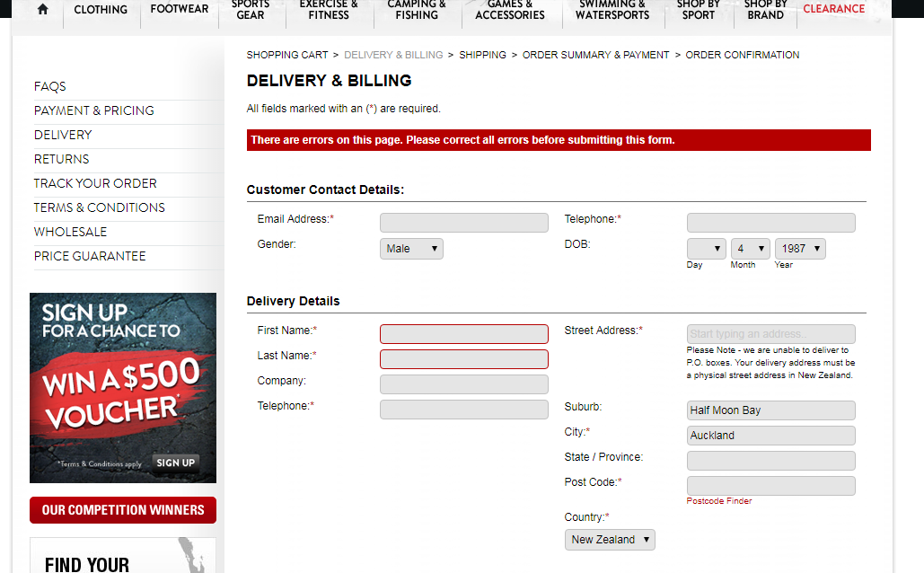The height and width of the screenshot is (573, 924).
Task: Click the Last Name text box
Action: pos(463,359)
